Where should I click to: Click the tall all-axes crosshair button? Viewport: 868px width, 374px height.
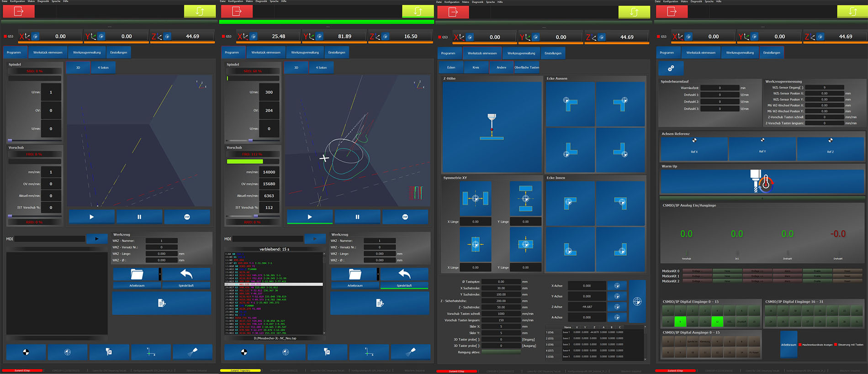tap(637, 301)
